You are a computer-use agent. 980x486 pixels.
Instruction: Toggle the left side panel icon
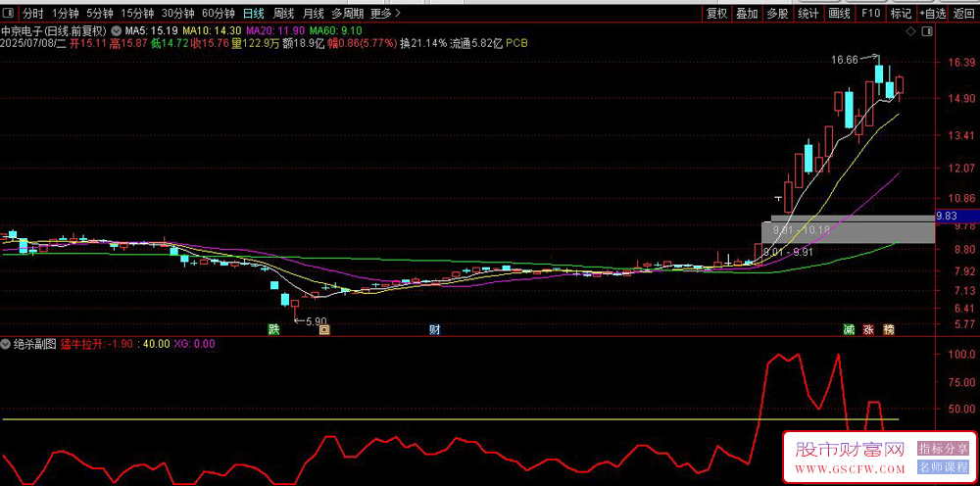pyautogui.click(x=10, y=13)
